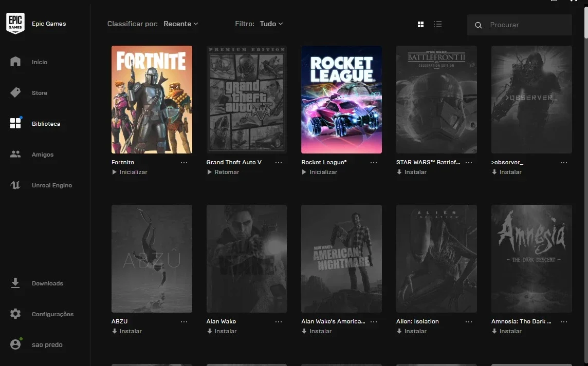Click the Epic Games logo

click(15, 23)
